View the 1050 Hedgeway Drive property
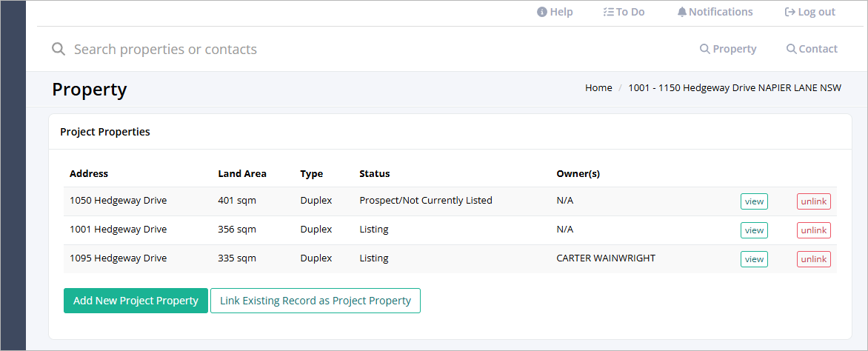This screenshot has width=868, height=351. point(754,201)
